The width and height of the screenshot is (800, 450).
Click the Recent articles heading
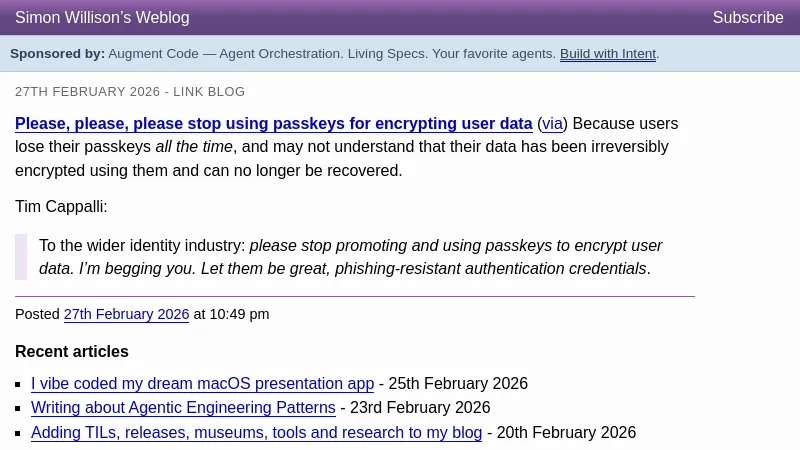point(72,352)
